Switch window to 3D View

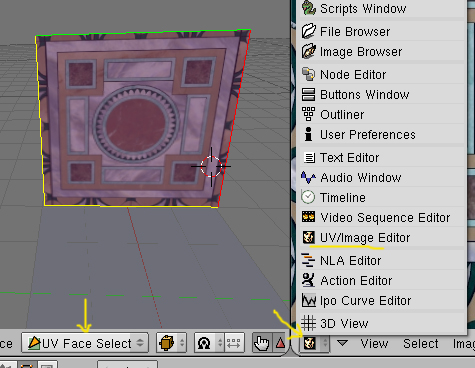[382, 323]
